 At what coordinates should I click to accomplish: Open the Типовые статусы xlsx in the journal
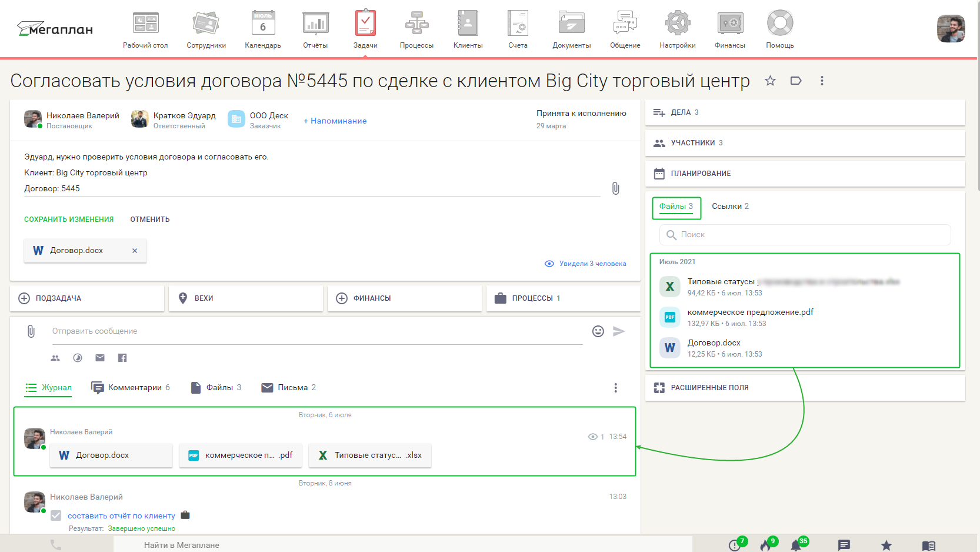coord(370,455)
